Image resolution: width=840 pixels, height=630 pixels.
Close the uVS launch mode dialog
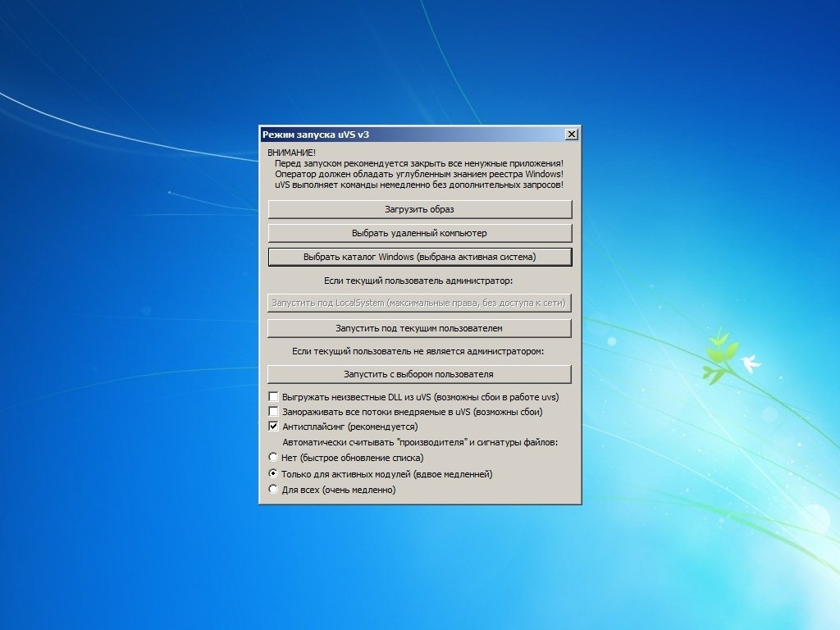tap(572, 135)
